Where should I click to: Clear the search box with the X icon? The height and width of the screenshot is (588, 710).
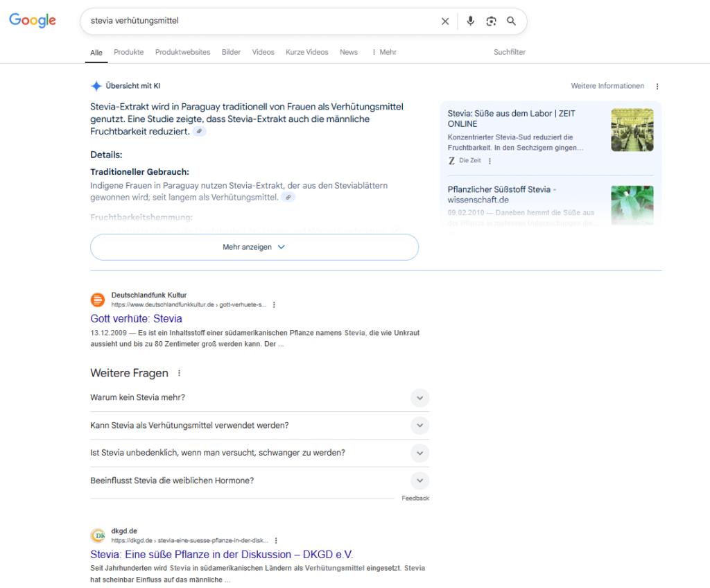pyautogui.click(x=445, y=21)
